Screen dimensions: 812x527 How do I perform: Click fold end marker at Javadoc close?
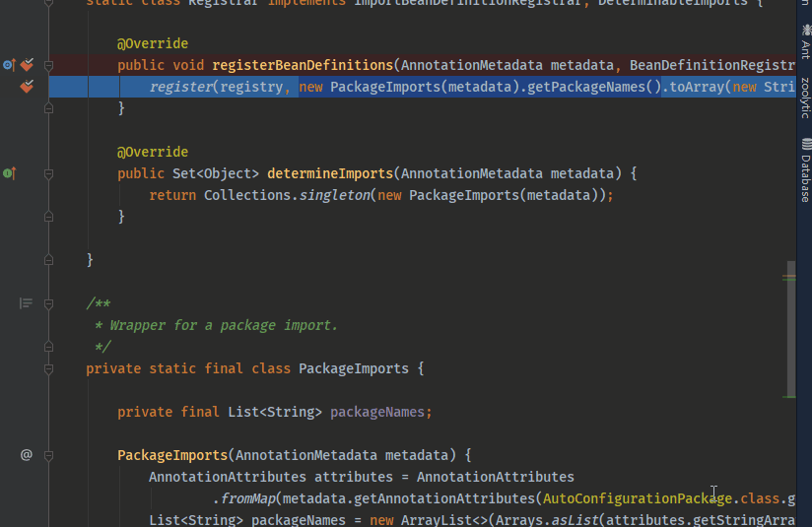(x=48, y=347)
